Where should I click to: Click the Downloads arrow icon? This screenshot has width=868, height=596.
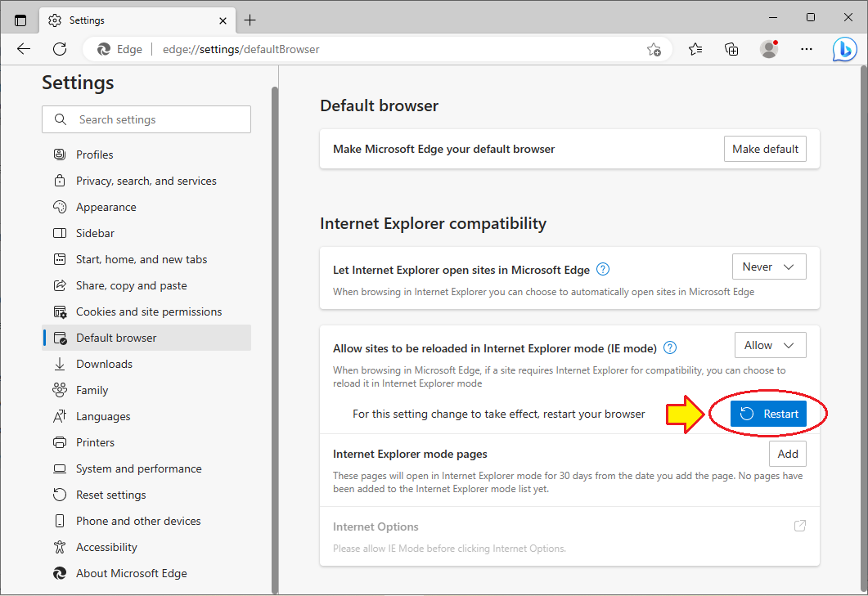click(60, 364)
